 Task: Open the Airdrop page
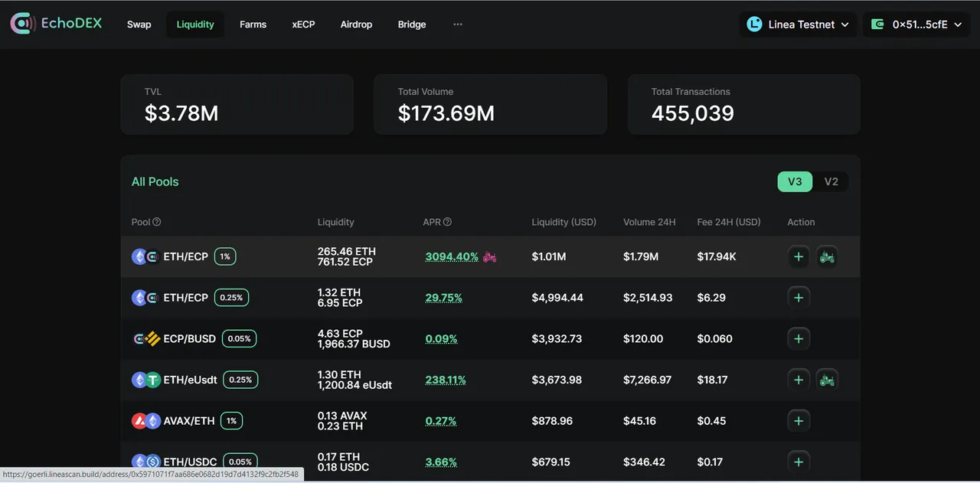356,24
